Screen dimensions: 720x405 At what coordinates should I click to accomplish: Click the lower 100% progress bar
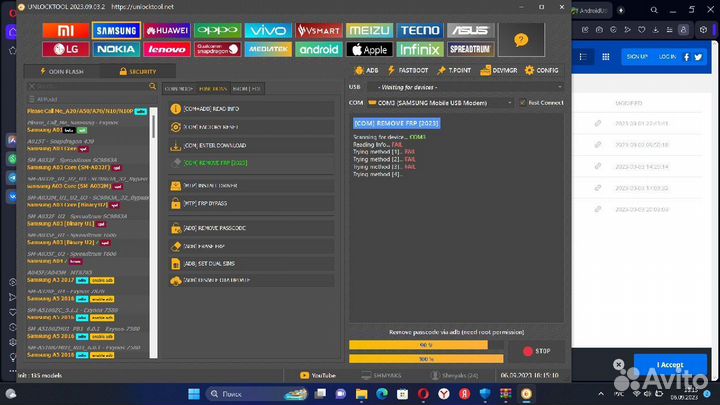tap(426, 359)
